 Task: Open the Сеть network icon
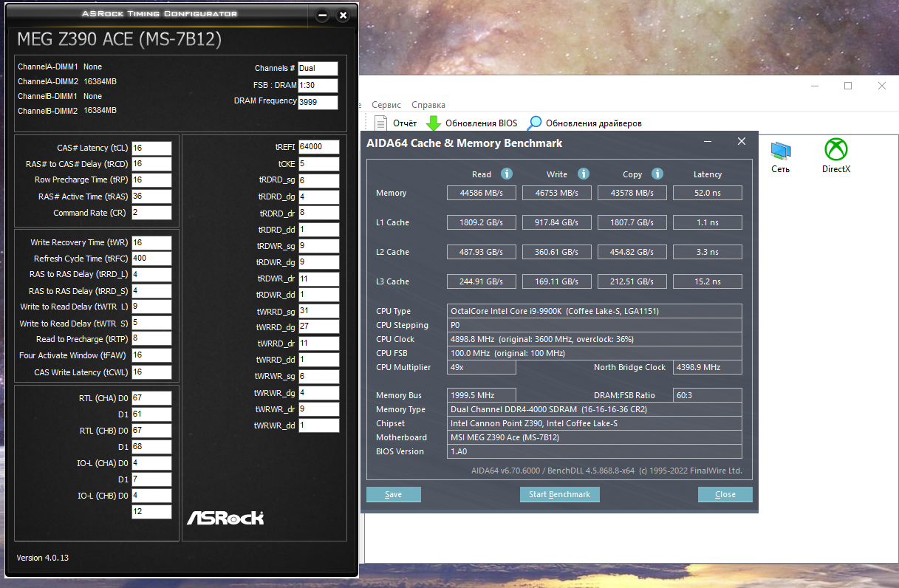click(780, 157)
